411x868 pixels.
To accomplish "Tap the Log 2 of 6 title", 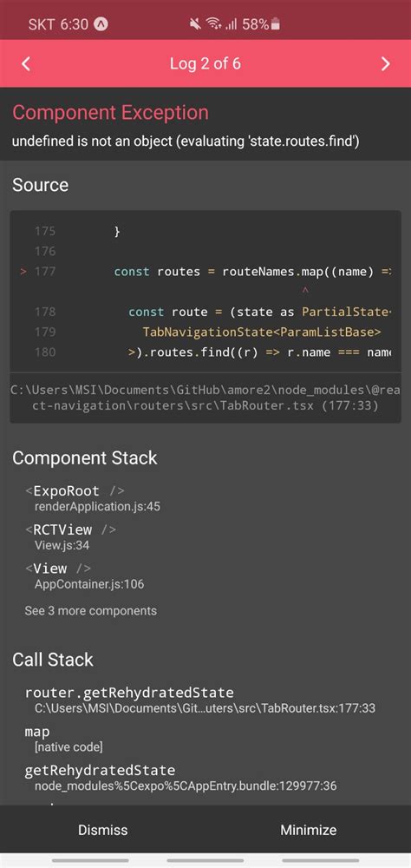I will click(x=205, y=63).
